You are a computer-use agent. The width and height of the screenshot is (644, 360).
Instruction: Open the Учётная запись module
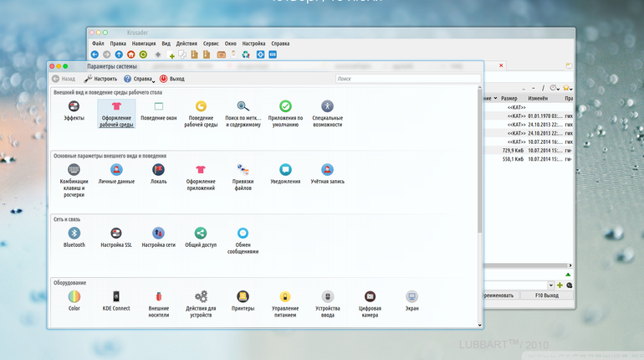click(327, 174)
